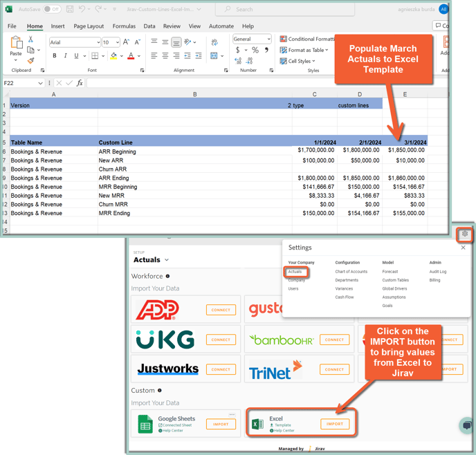Click Increase Decimal icon
This screenshot has width=476, height=455.
238,61
